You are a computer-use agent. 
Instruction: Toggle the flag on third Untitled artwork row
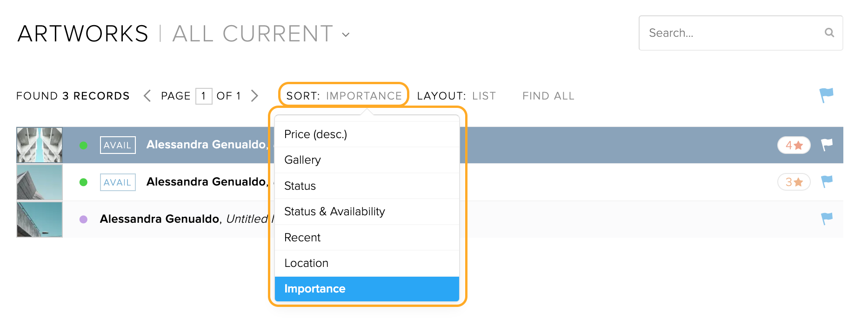coord(827,219)
